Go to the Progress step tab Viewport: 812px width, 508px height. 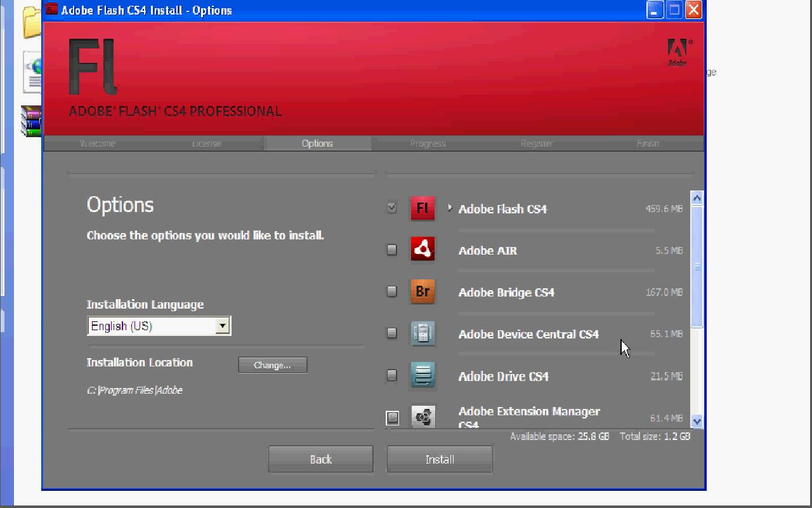coord(428,144)
